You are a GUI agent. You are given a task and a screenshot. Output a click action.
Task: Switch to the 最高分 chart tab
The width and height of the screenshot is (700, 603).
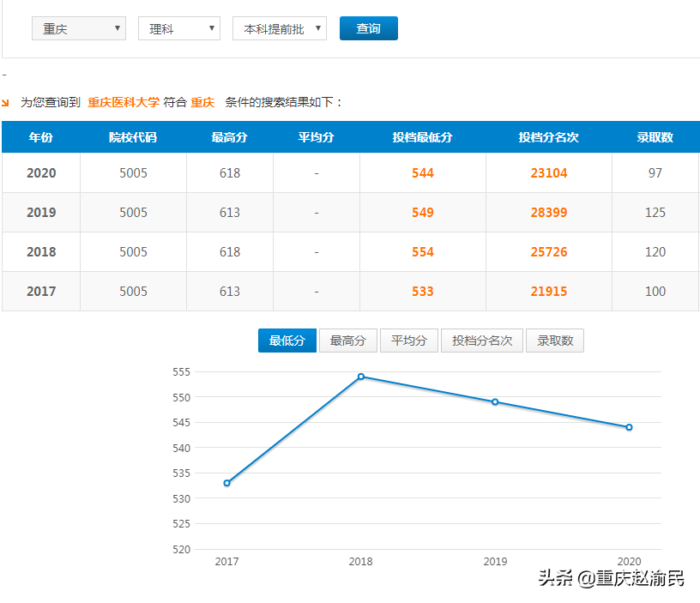coord(347,341)
